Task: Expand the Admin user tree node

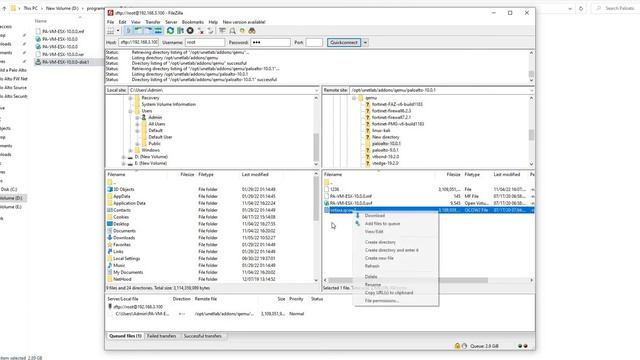Action: tap(138, 118)
